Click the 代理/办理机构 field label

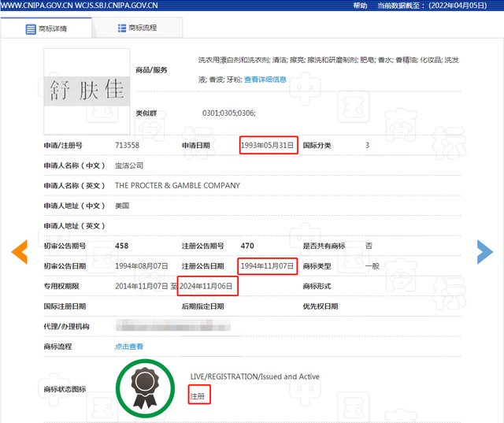[66, 326]
